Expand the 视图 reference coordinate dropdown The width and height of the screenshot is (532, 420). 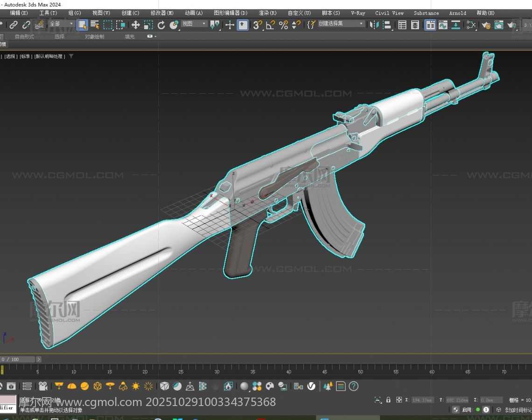point(194,24)
